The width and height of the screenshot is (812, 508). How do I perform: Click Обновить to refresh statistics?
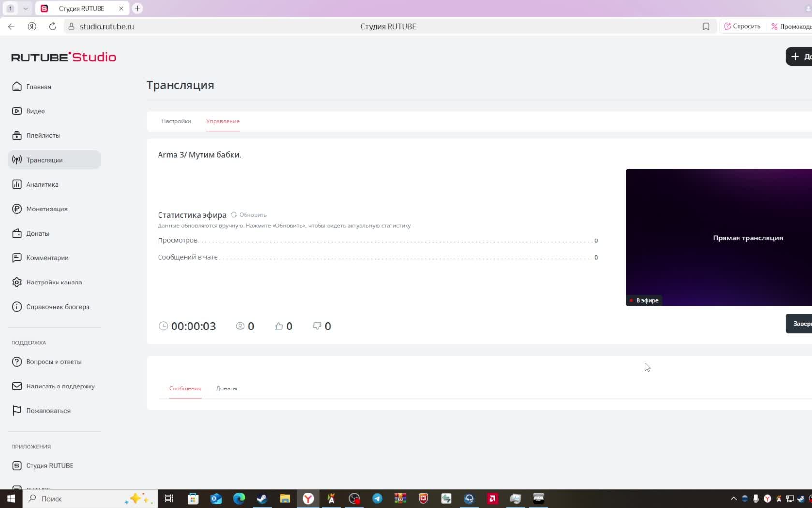click(253, 215)
